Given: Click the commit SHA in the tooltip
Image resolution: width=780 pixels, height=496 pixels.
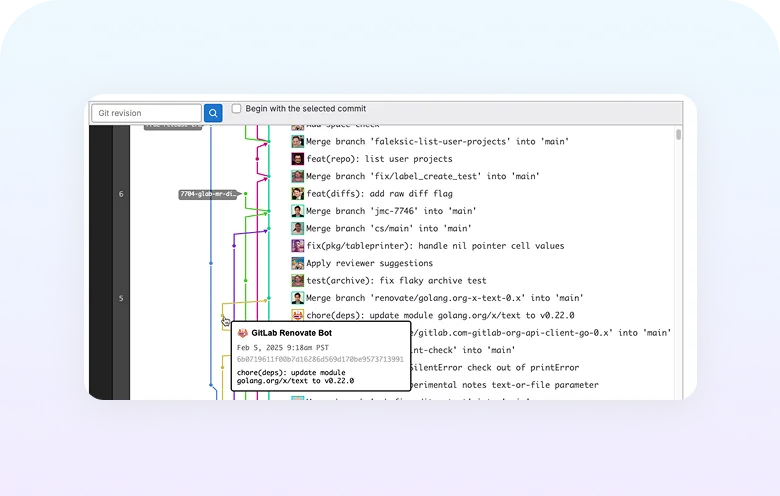Looking at the screenshot, I should 320,359.
